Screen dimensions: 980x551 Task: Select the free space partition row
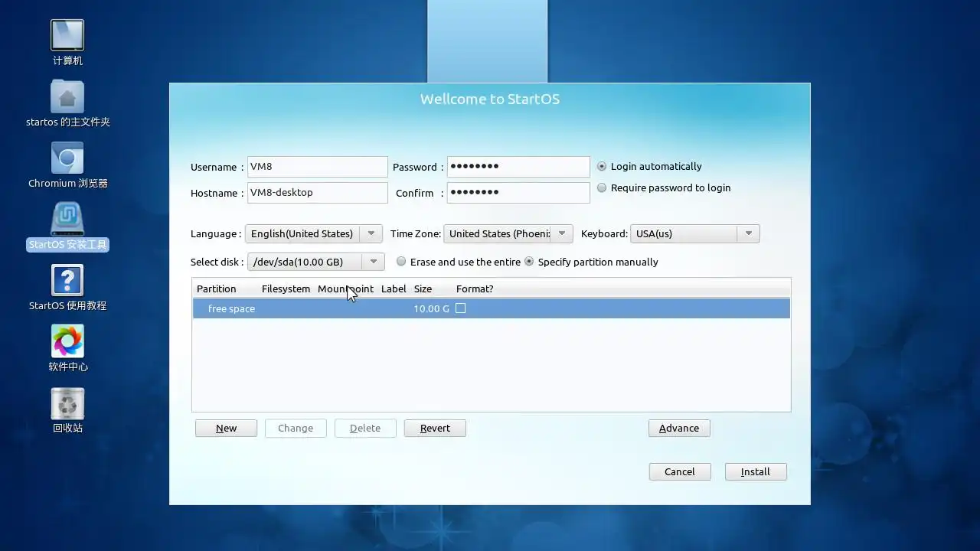(x=491, y=308)
